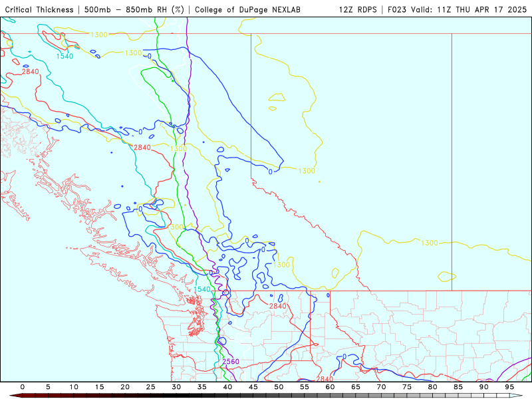This screenshot has width=532, height=399.
Task: Pick the "20" label on the colorbar
Action: pos(125,387)
